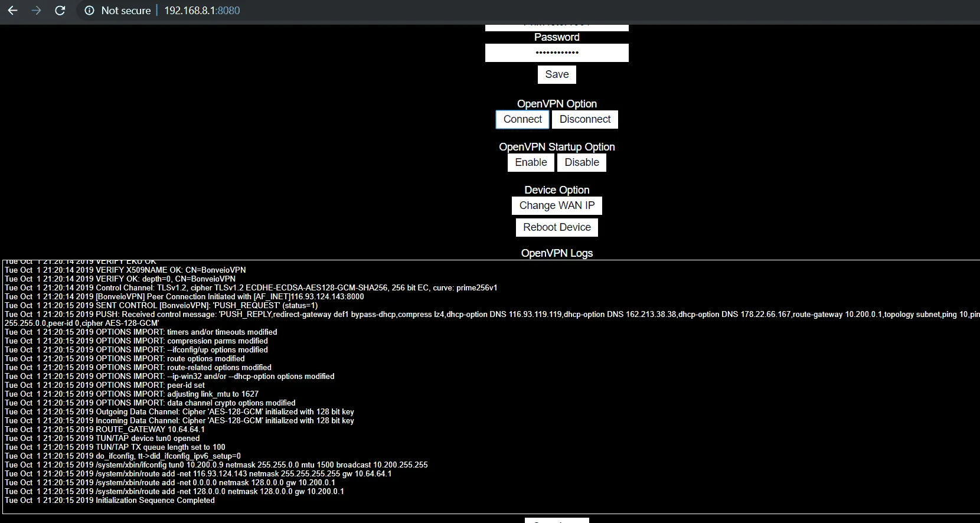Select log line 'TUN/TAP TX queue length set to 100'
Image resolution: width=980 pixels, height=523 pixels.
click(x=115, y=447)
